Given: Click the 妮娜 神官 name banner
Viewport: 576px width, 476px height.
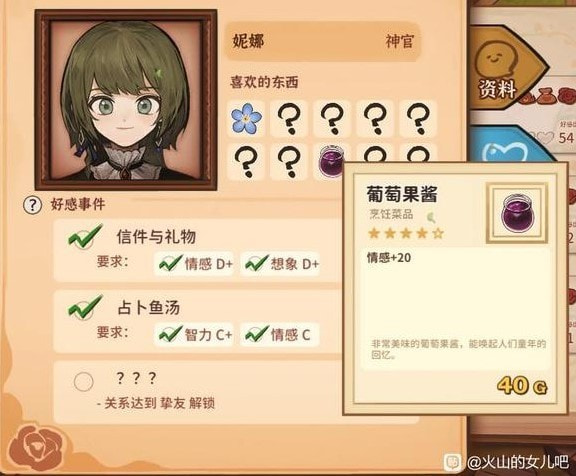Looking at the screenshot, I should coord(323,41).
